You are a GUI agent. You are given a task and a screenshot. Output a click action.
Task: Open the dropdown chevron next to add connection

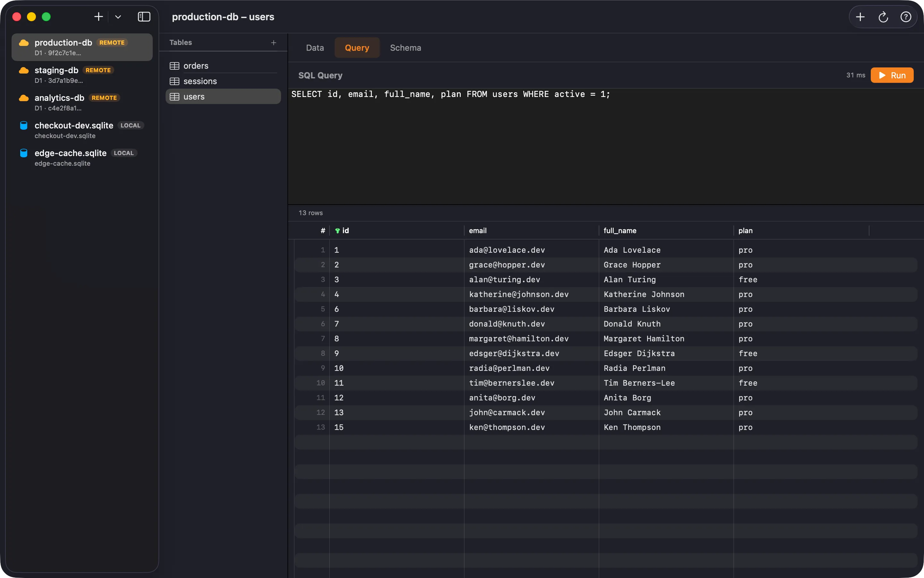[x=118, y=17]
